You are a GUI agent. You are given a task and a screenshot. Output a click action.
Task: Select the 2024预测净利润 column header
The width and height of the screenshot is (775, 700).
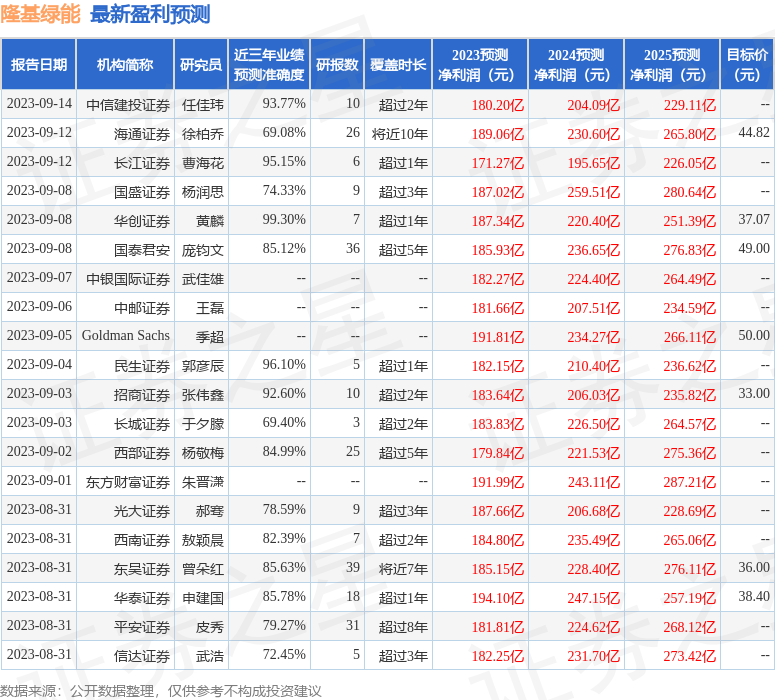pyautogui.click(x=576, y=64)
